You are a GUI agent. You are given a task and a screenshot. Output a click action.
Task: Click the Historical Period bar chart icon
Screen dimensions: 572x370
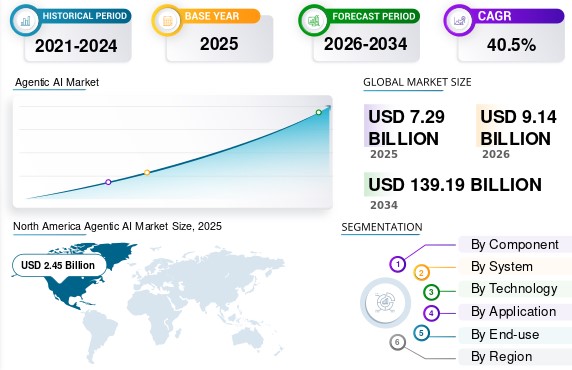coord(25,20)
